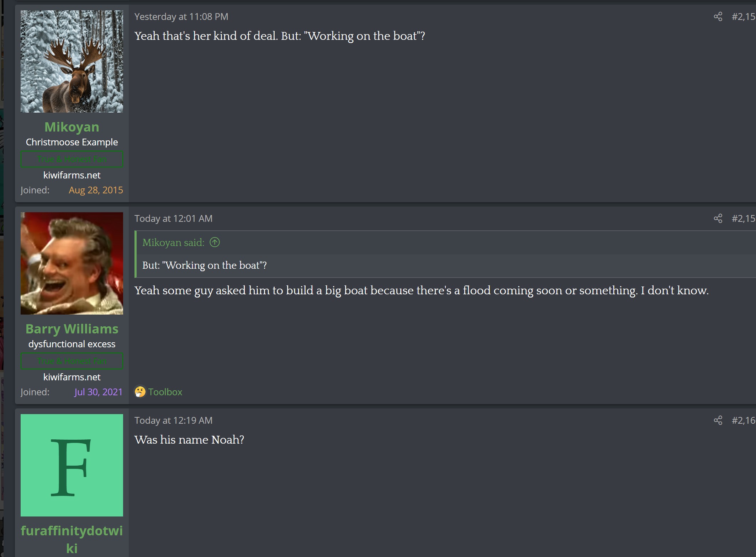Viewport: 756px width, 557px height.
Task: Click share icon on furaffinitydotwiki's post
Action: pos(718,420)
